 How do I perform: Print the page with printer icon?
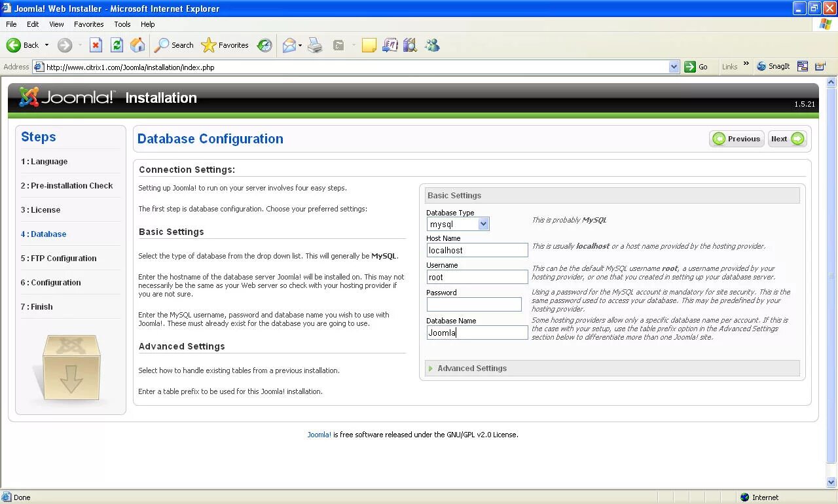[315, 45]
